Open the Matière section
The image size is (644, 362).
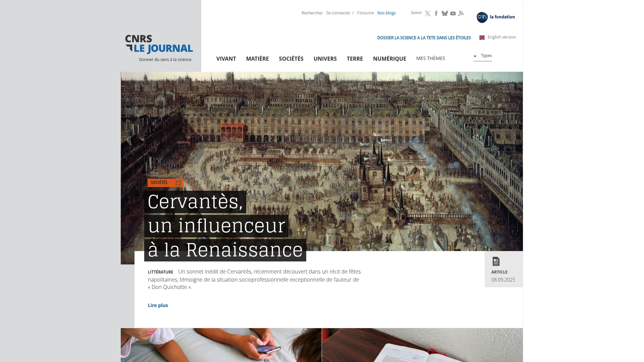[258, 59]
